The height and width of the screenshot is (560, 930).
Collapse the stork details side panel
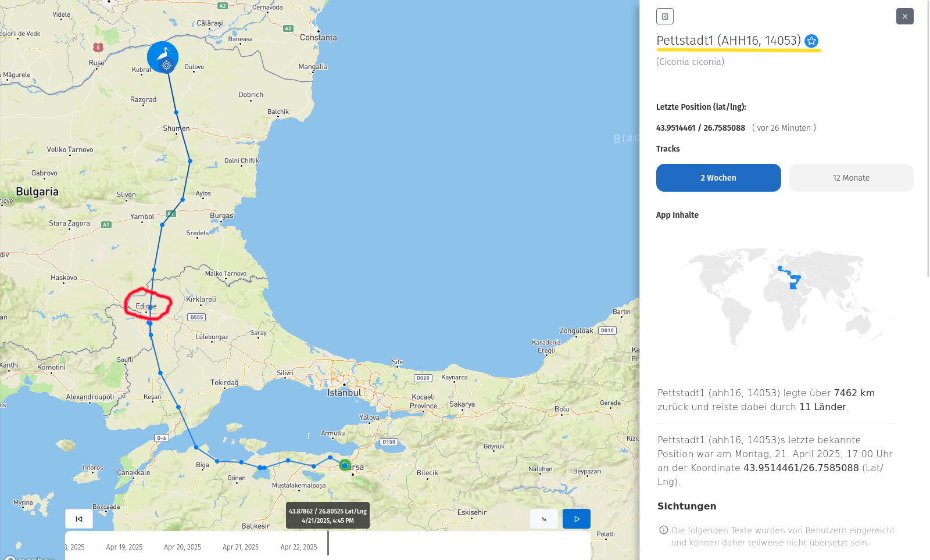664,16
